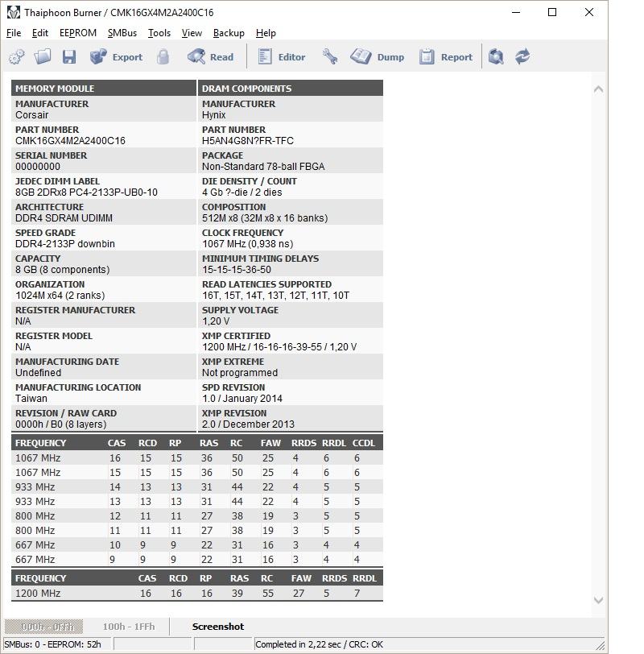Click the Thaiphoon Burner app icon in title bar
Image resolution: width=644 pixels, height=654 pixels.
[14, 13]
